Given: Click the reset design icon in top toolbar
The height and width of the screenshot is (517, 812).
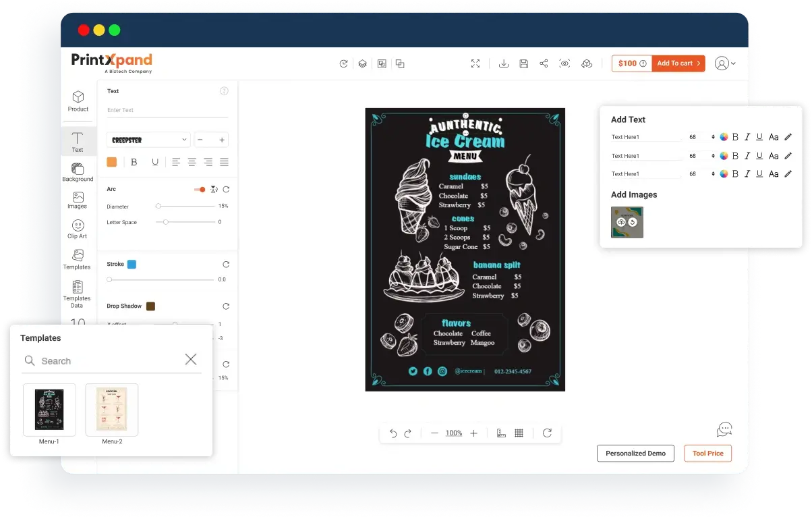Looking at the screenshot, I should 343,63.
